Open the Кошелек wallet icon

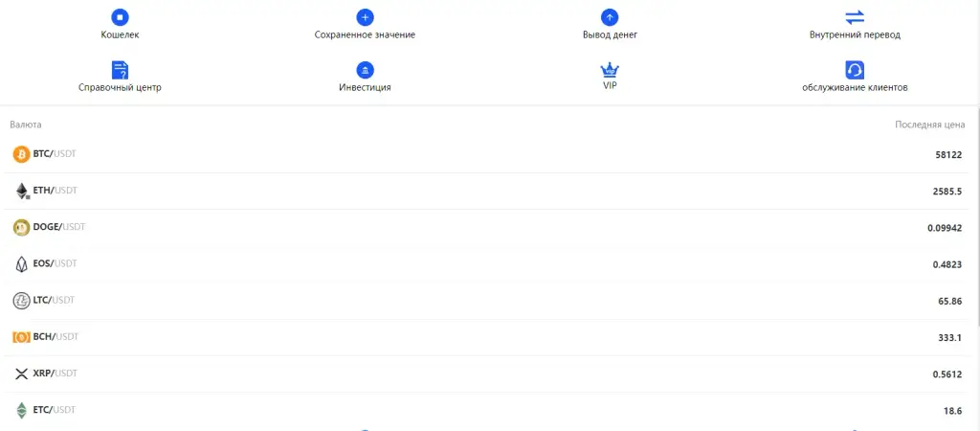120,17
